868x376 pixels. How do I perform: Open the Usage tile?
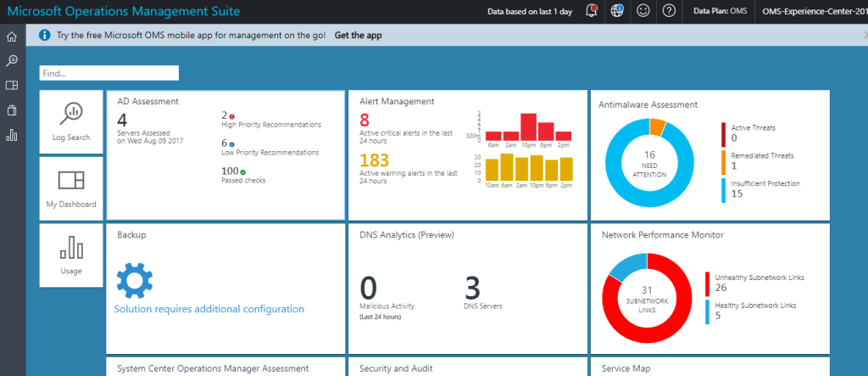pyautogui.click(x=71, y=255)
